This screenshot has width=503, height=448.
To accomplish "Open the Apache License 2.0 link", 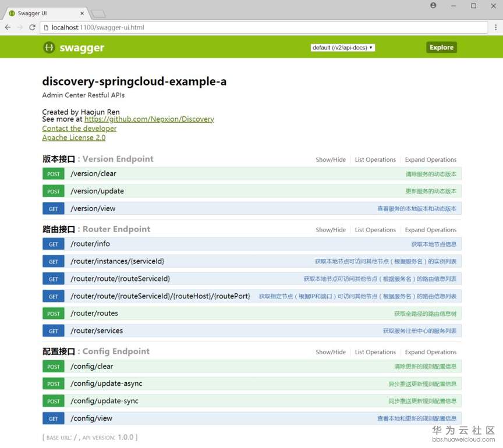I will tap(74, 137).
